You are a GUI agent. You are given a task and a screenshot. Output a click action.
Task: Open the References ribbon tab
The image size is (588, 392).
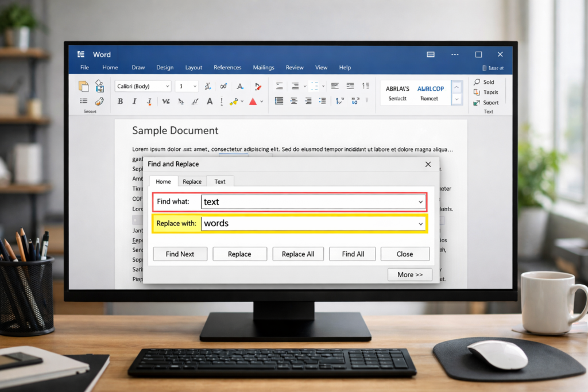227,68
